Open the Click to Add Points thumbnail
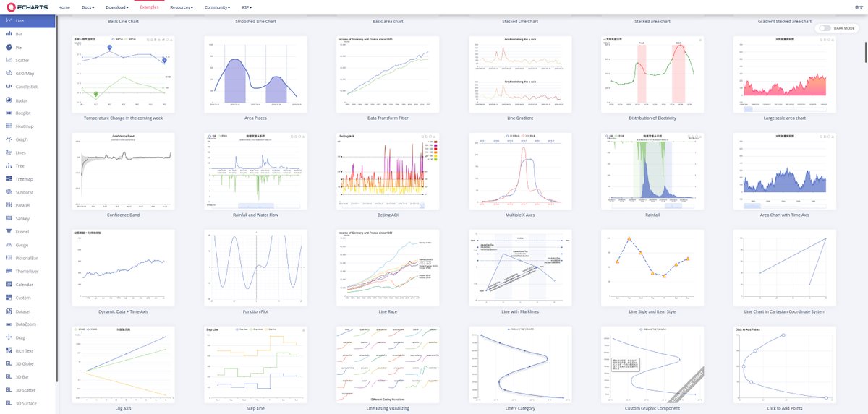This screenshot has height=414, width=868. (785, 365)
